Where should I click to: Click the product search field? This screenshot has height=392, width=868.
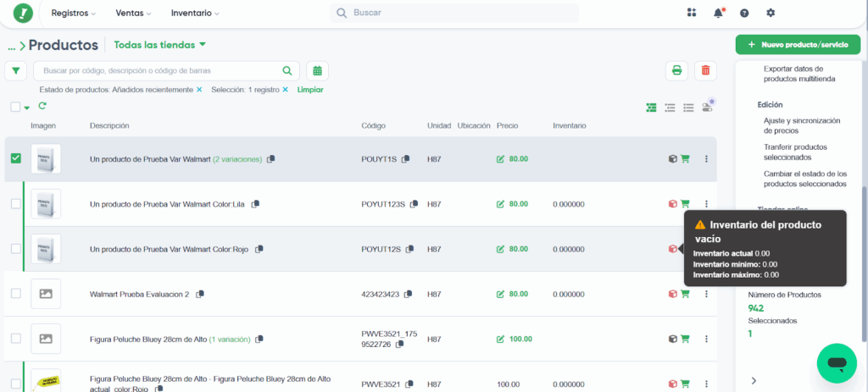161,71
